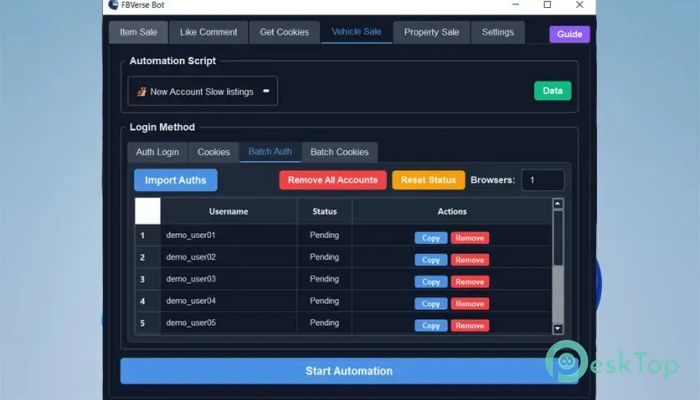Click the table scrollbar up arrow
This screenshot has height=400, width=700.
[558, 204]
